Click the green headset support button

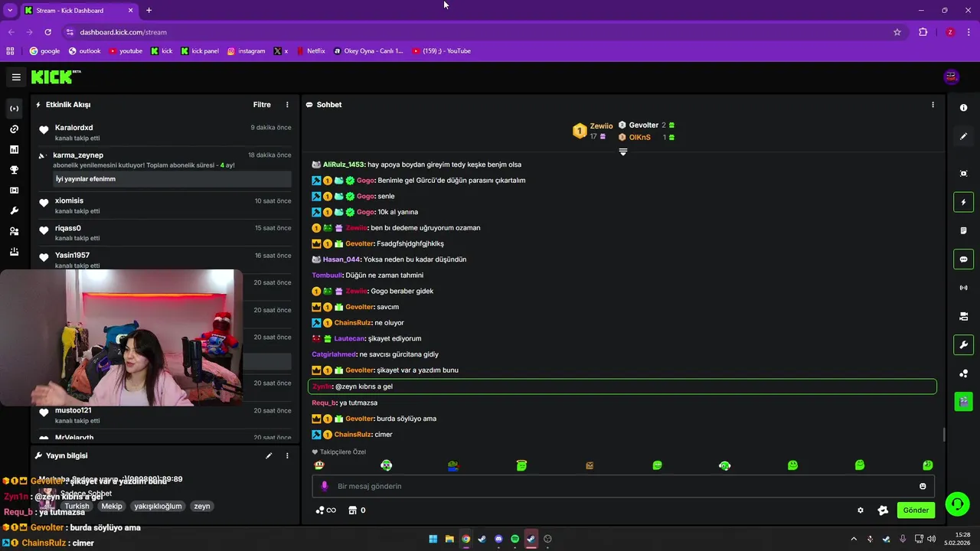click(957, 504)
